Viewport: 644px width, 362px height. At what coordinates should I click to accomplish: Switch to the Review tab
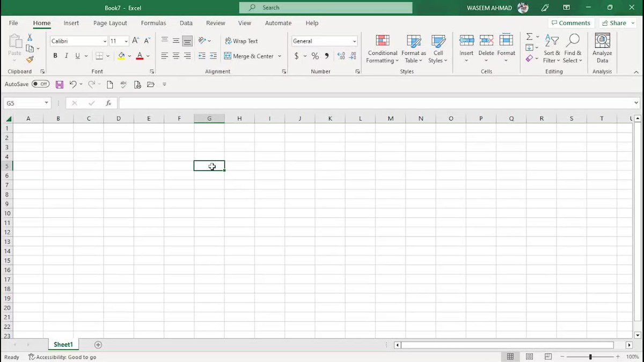[216, 23]
